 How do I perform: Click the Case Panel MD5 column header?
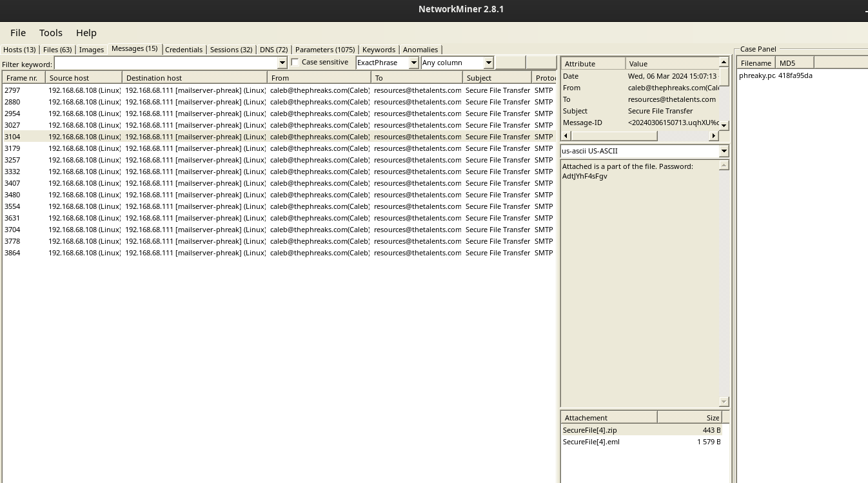794,63
